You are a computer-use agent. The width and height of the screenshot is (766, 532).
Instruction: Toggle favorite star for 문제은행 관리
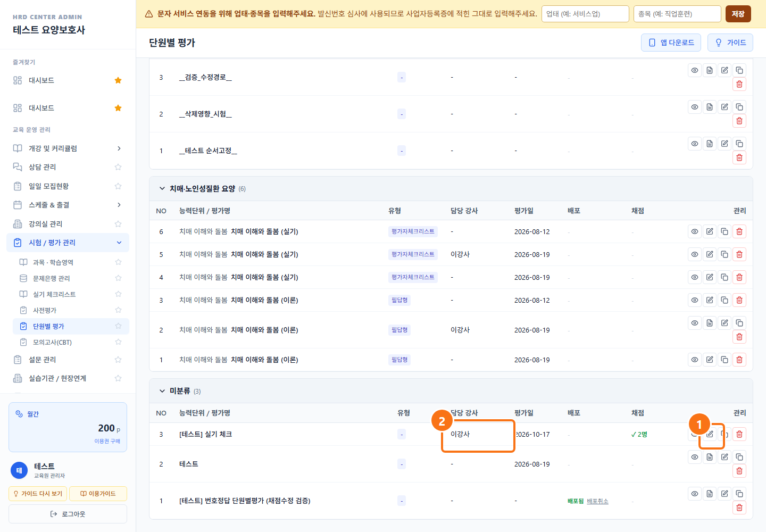pyautogui.click(x=118, y=278)
